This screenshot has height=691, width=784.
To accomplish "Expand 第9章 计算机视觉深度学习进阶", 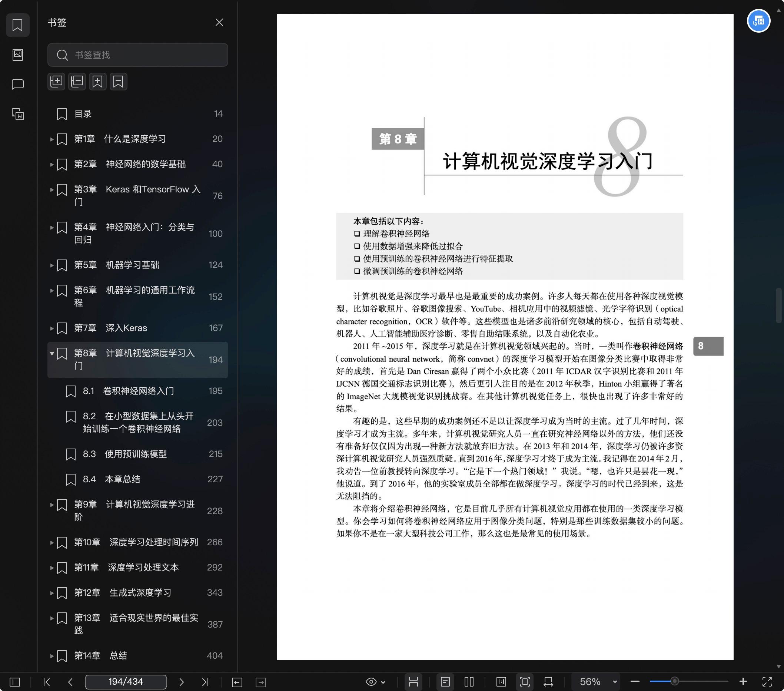I will click(x=52, y=505).
